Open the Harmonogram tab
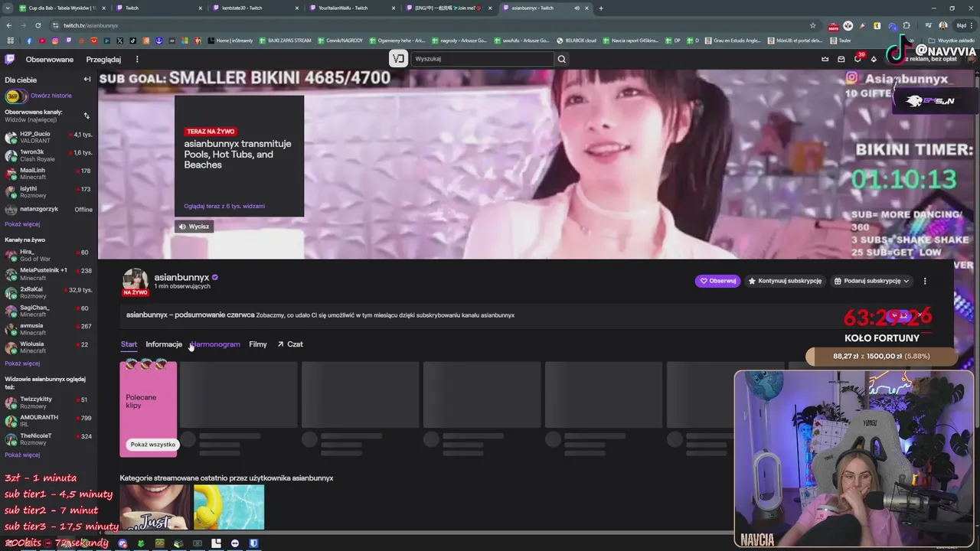Viewport: 980px width, 551px height. 215,344
